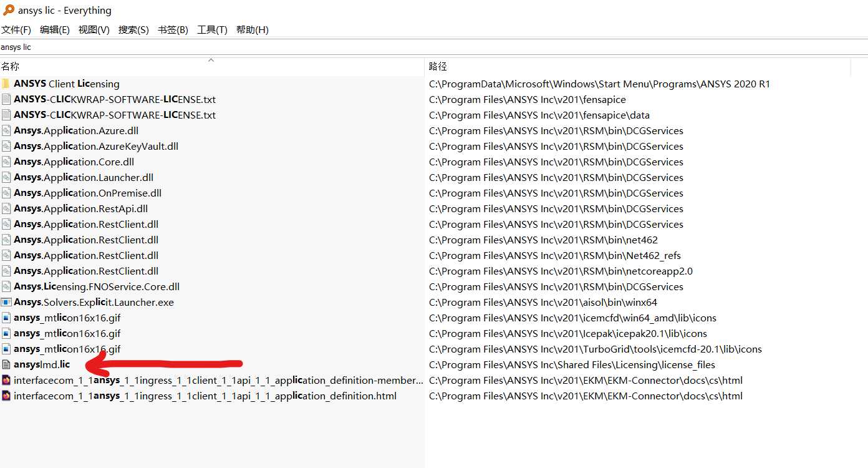Click icon of Ansys.Application.RestApi.dll
Image resolution: width=868 pixels, height=468 pixels.
pos(6,208)
